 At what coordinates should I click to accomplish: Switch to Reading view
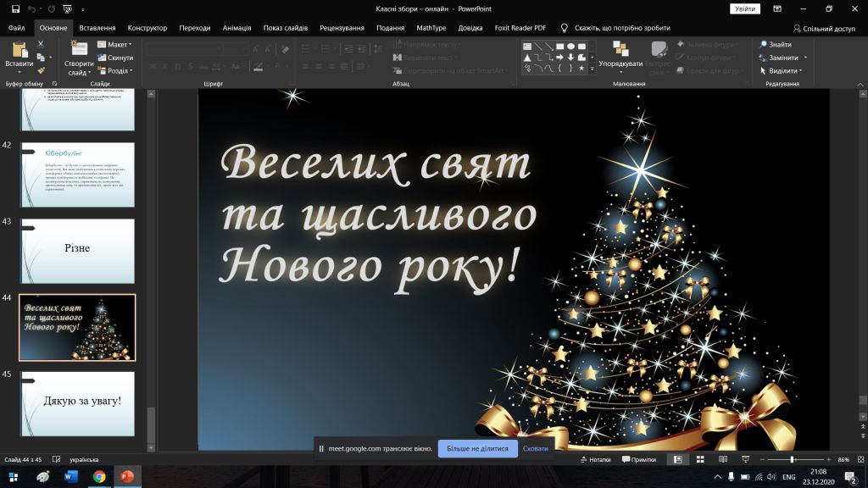[723, 460]
